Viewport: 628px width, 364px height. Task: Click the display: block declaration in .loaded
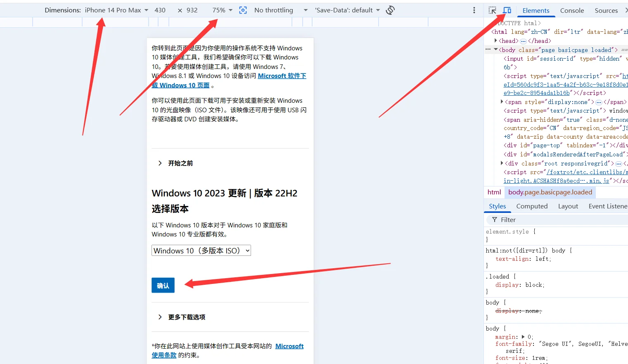pos(520,285)
